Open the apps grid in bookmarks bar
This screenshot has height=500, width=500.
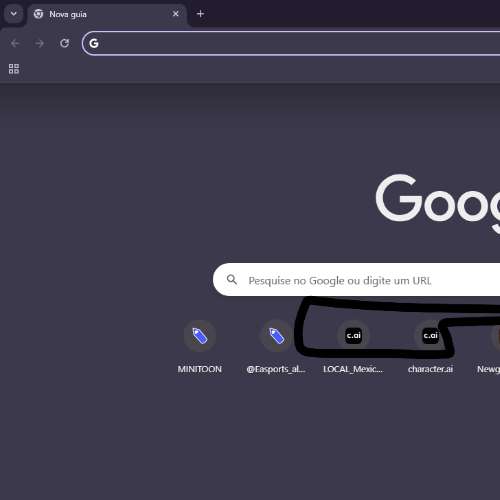14,69
